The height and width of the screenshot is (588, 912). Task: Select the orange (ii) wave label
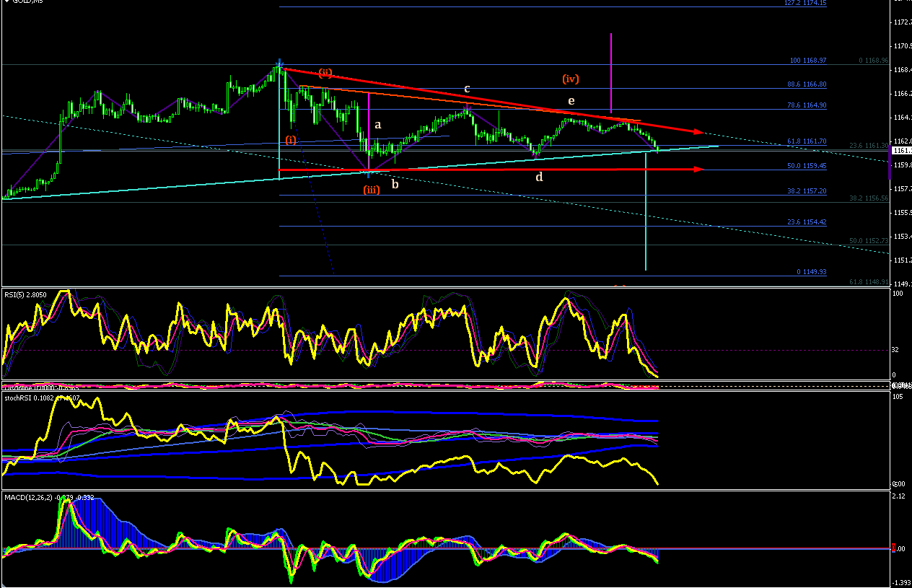325,72
